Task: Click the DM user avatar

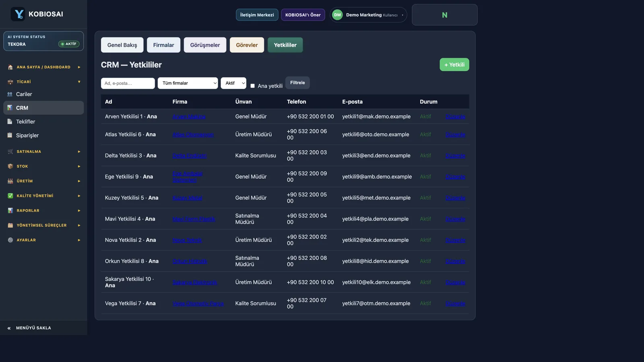Action: click(337, 15)
